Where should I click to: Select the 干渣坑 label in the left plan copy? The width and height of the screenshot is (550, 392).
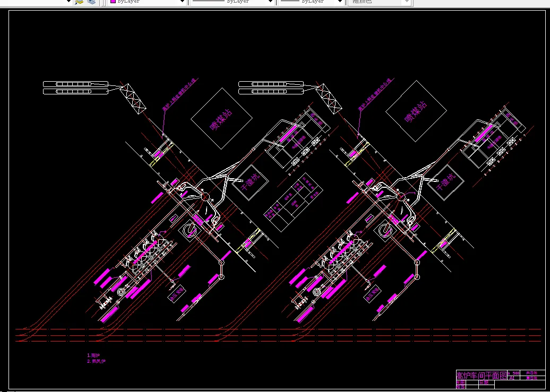(x=251, y=182)
